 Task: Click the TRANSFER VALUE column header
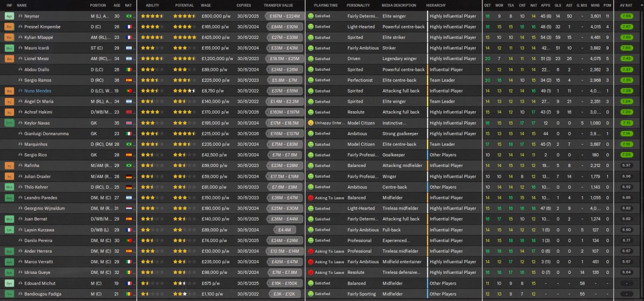[278, 5]
